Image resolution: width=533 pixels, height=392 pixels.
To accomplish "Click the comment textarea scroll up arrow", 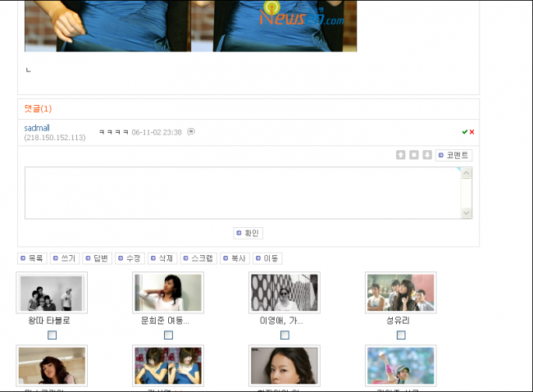I will click(x=467, y=173).
